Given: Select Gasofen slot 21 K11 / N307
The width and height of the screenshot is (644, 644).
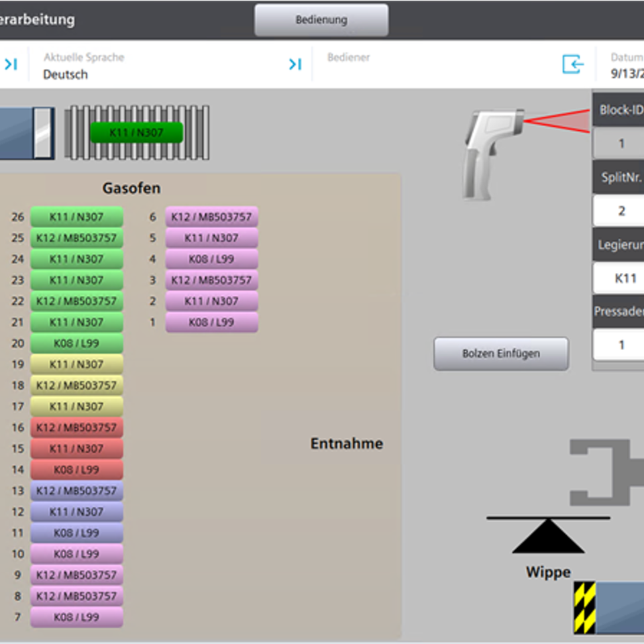Looking at the screenshot, I should click(x=76, y=322).
